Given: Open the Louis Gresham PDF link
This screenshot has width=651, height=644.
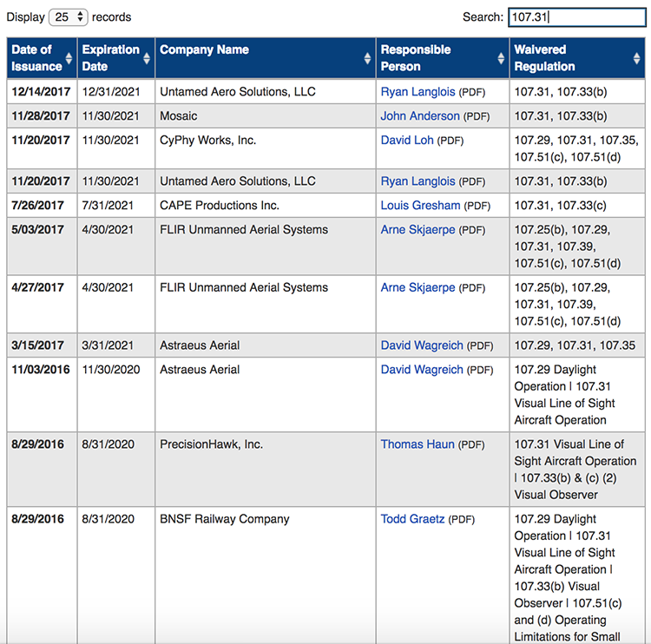Looking at the screenshot, I should (420, 206).
